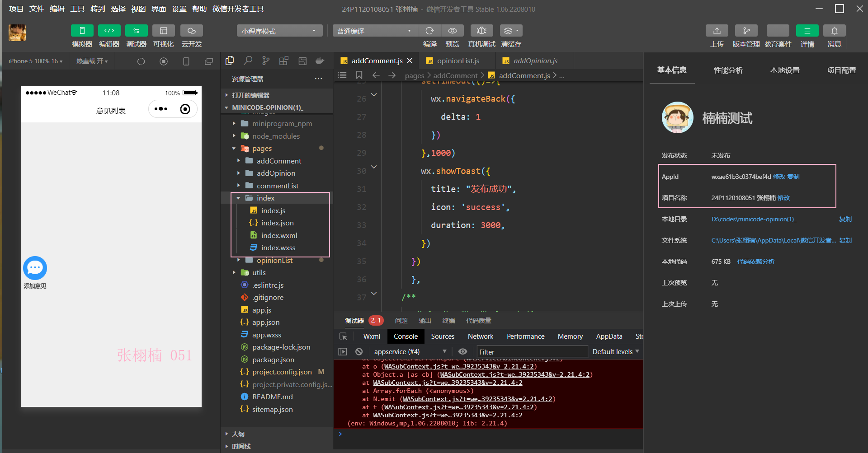The width and height of the screenshot is (868, 453).
Task: Open the search icon in the sidebar
Action: point(248,61)
